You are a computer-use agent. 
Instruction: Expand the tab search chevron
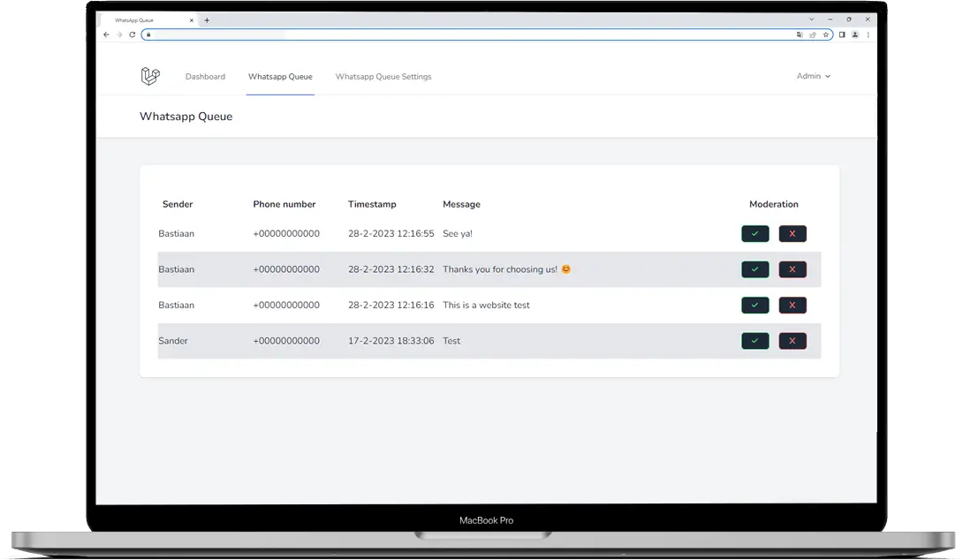pos(812,19)
